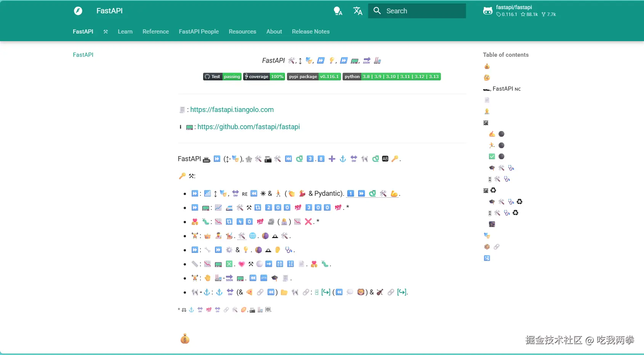Click the red cross mark emoji in third bullet
The height and width of the screenshot is (355, 644).
(308, 222)
